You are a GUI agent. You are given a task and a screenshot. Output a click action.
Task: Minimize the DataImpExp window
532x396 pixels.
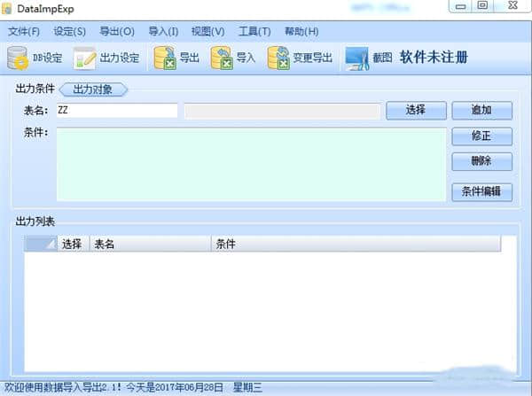pyautogui.click(x=460, y=6)
